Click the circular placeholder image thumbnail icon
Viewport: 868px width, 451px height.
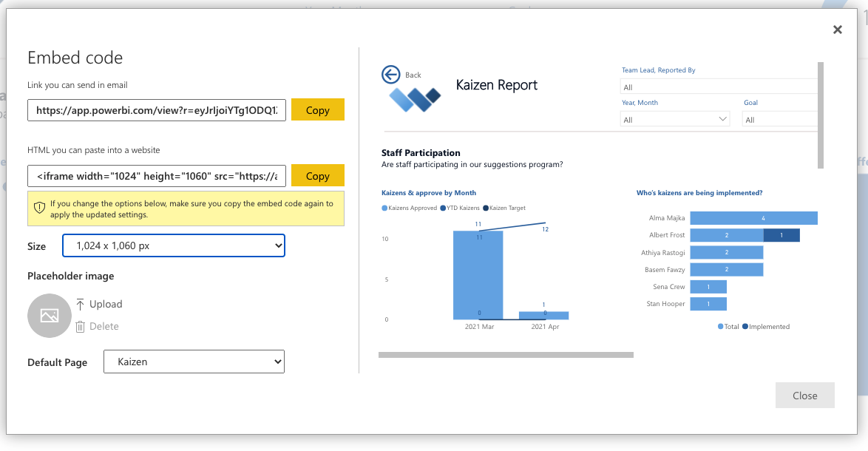[x=49, y=316]
